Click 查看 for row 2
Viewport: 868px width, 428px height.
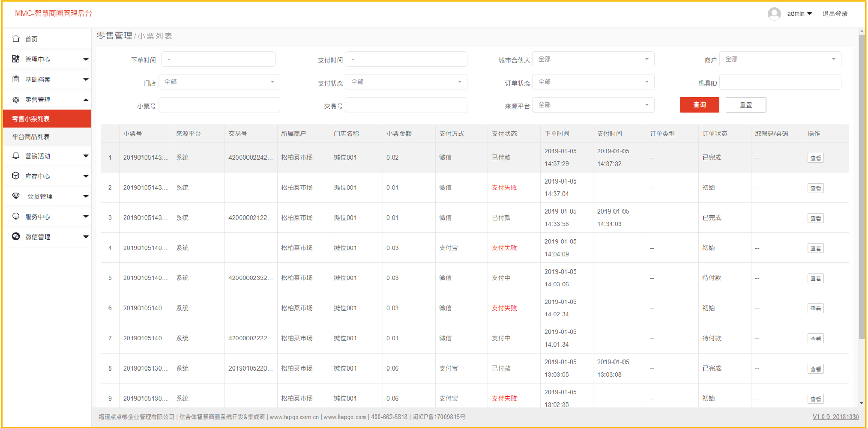coord(816,188)
